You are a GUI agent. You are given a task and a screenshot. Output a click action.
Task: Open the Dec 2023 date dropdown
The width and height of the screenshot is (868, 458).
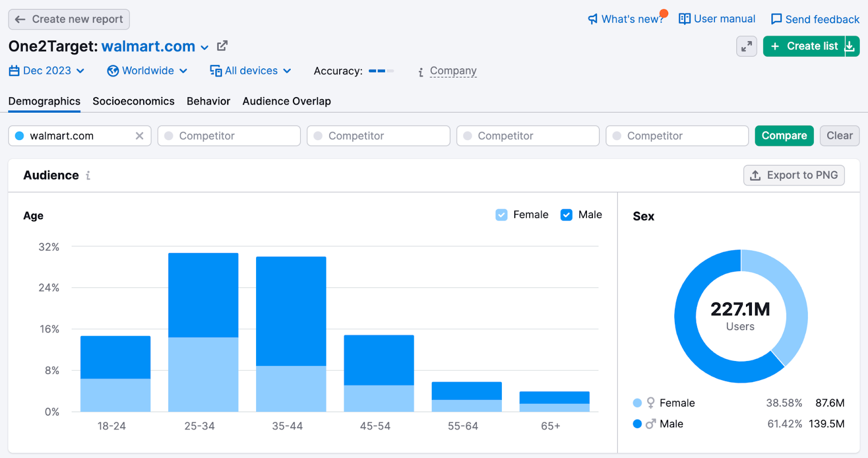(x=47, y=71)
